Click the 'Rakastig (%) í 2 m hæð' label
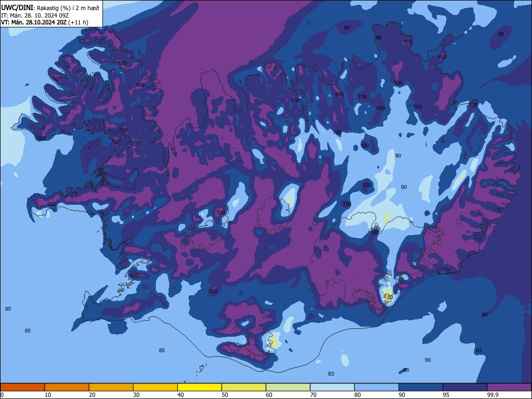Viewport: 532px width, 399px height. point(68,8)
